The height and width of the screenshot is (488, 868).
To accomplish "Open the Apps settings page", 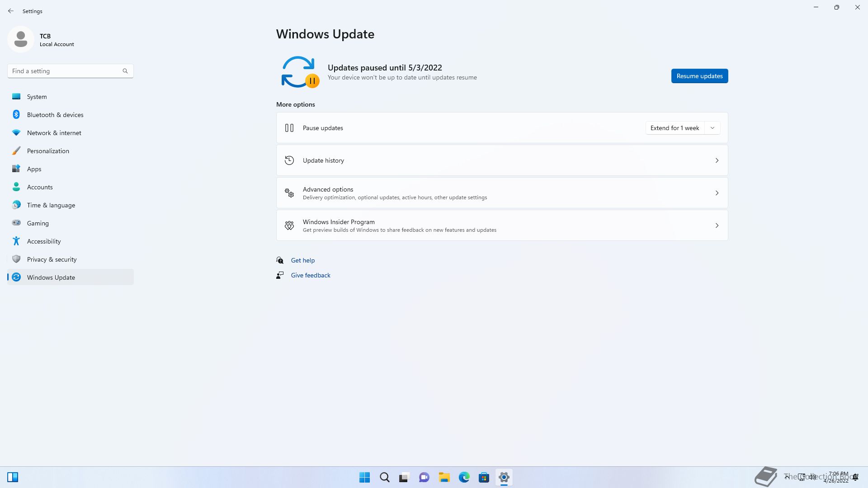I will coord(71,169).
